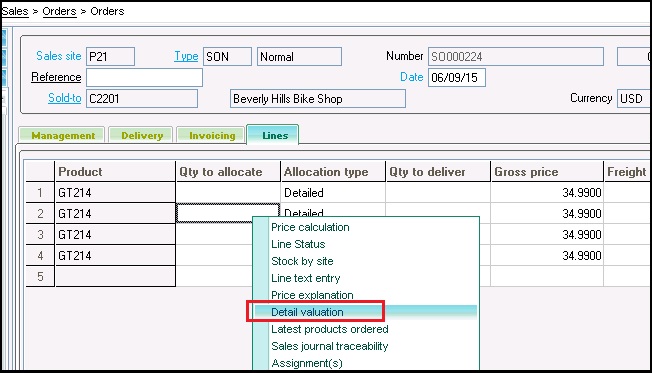Choose Line Status from context menu
652x373 pixels.
[298, 244]
